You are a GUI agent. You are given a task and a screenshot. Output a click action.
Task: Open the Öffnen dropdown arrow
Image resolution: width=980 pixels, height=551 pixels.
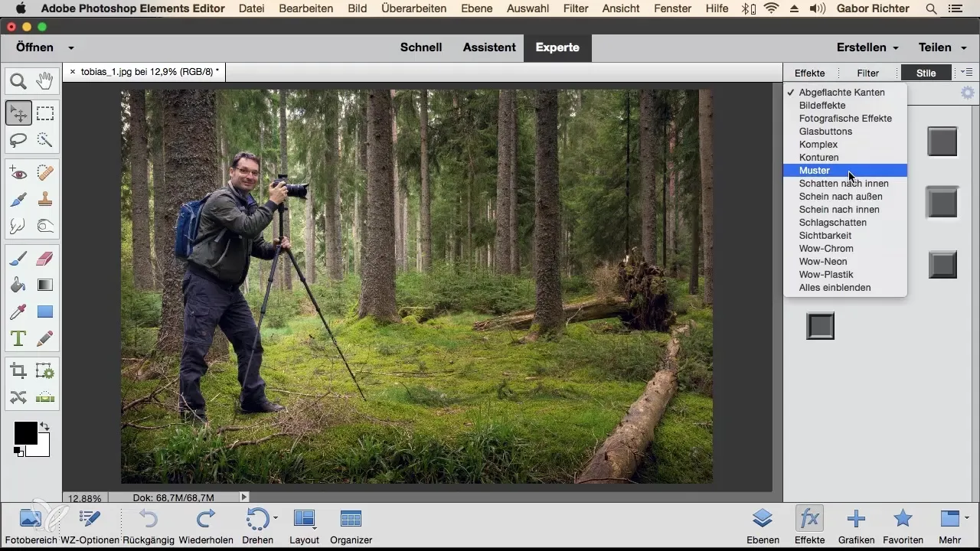pyautogui.click(x=70, y=47)
